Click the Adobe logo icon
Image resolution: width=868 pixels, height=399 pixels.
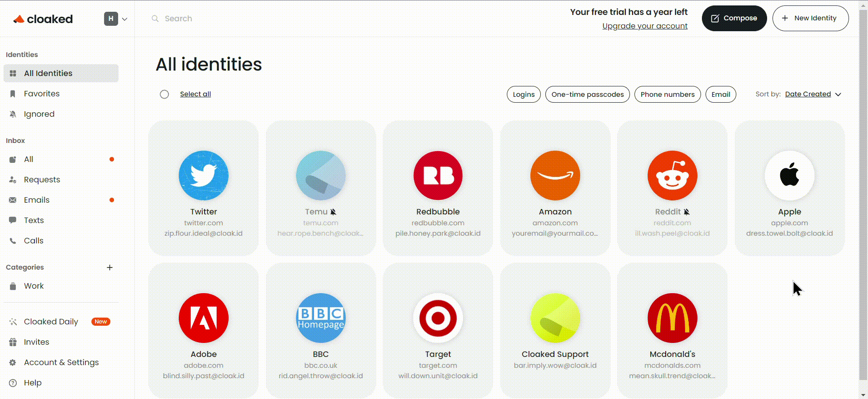point(204,318)
